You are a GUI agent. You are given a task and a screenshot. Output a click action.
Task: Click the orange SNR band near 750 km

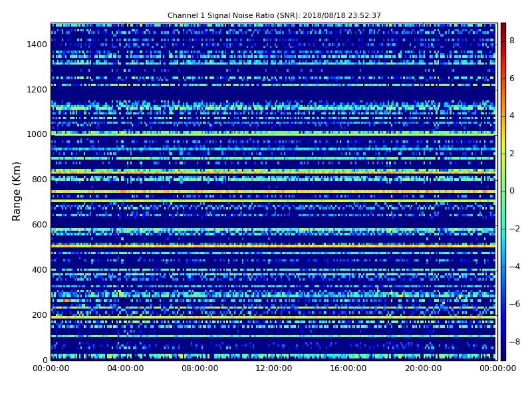coord(273,192)
